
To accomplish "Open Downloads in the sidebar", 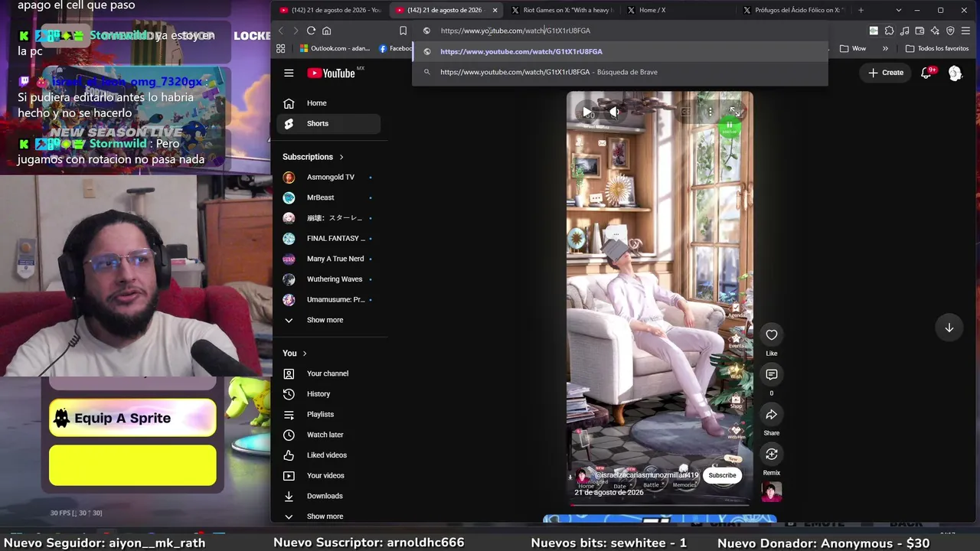I will click(x=328, y=496).
